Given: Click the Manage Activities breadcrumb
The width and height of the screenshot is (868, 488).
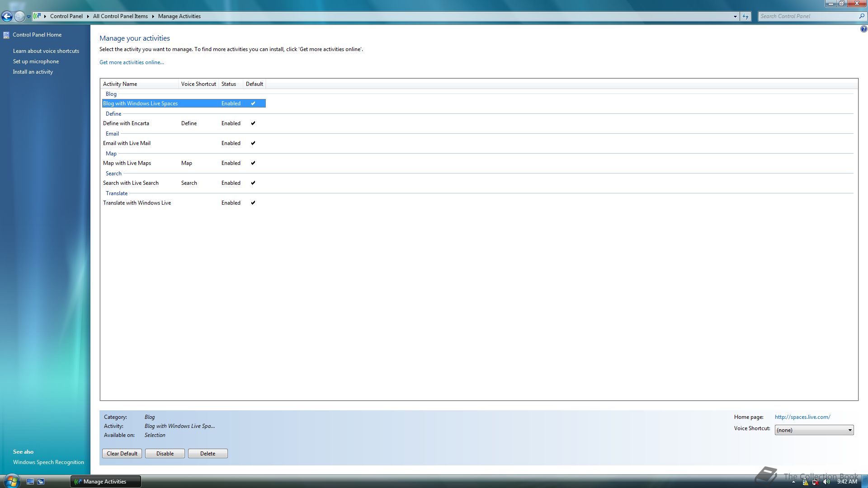Looking at the screenshot, I should [x=179, y=16].
